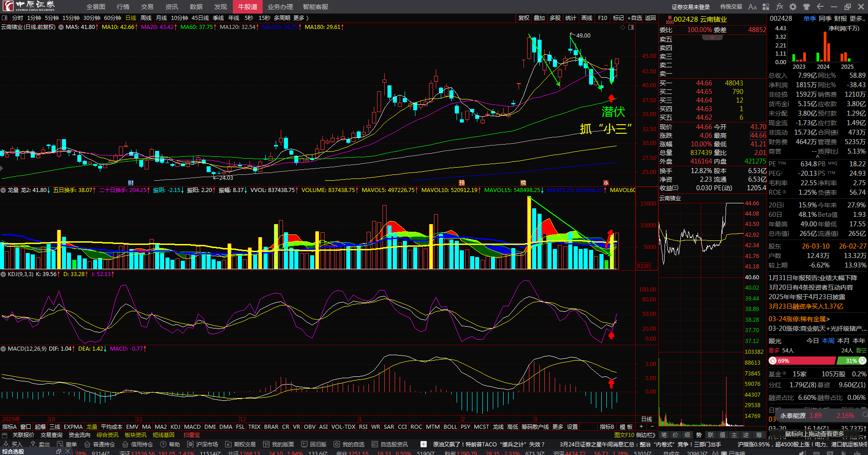Open main chart indicator dropdown circle
The width and height of the screenshot is (868, 455).
pyautogui.click(x=61, y=27)
